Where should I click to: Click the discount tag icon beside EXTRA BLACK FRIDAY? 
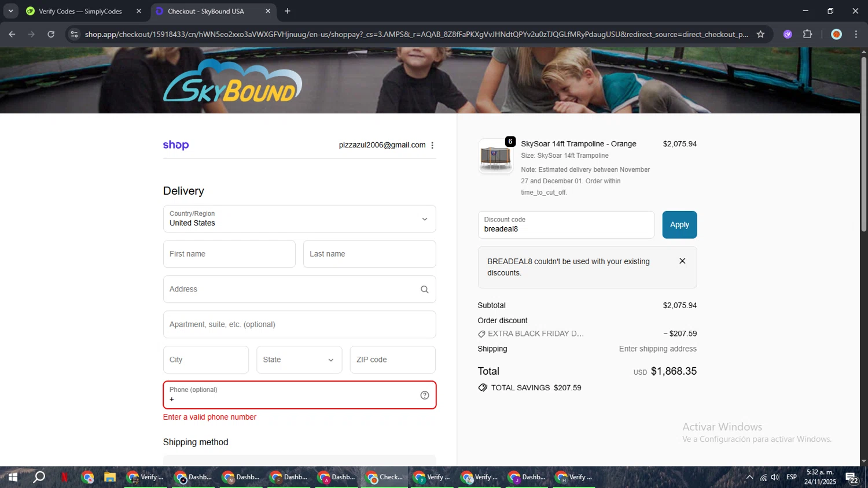[x=481, y=334]
